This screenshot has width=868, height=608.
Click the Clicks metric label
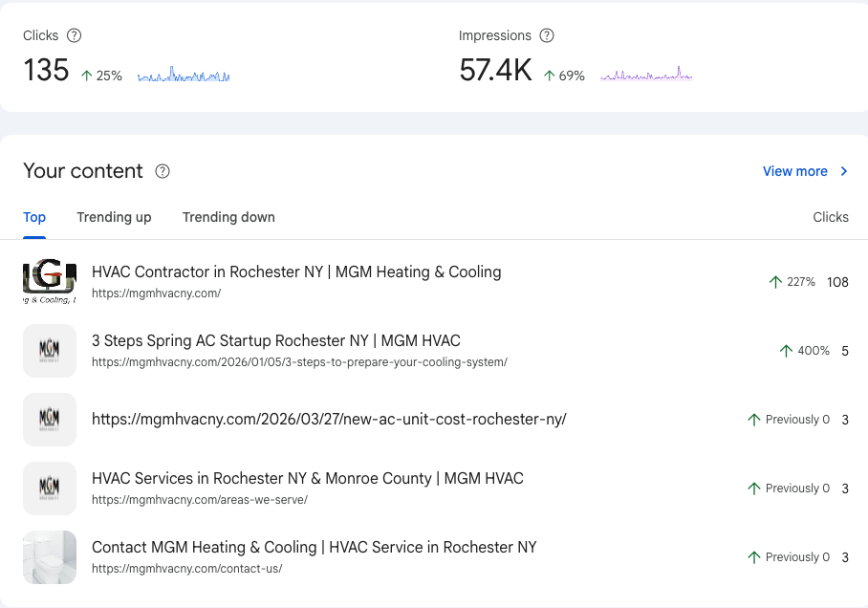click(40, 35)
